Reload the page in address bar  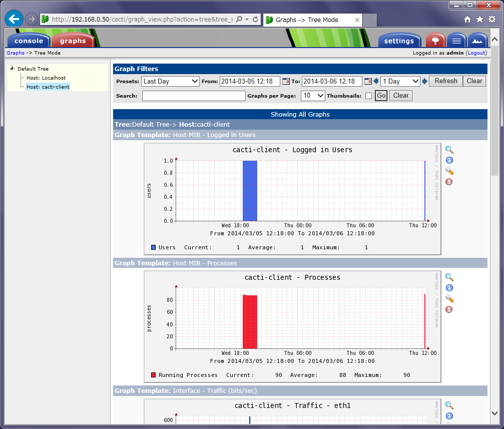pos(255,20)
